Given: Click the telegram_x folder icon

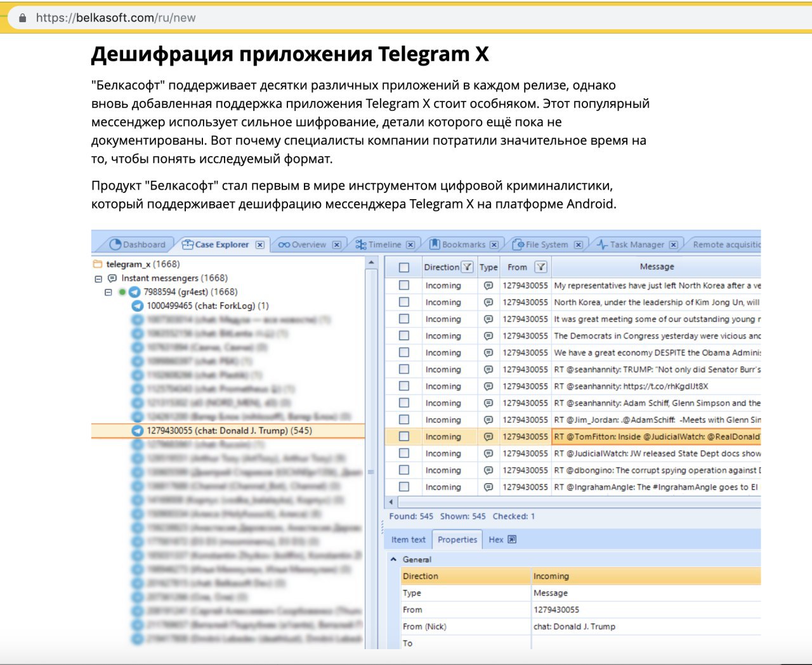Looking at the screenshot, I should pyautogui.click(x=97, y=264).
